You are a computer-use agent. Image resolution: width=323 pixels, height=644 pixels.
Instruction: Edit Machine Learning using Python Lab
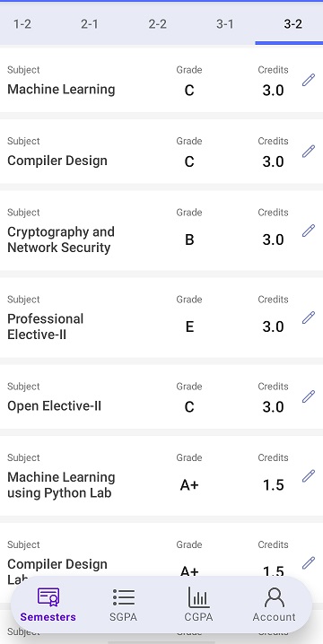click(309, 475)
